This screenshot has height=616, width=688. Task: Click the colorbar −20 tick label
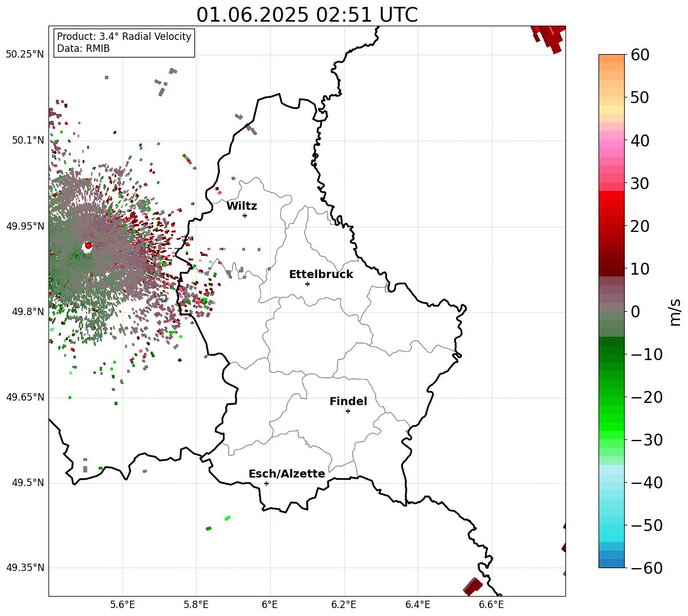[x=647, y=397]
